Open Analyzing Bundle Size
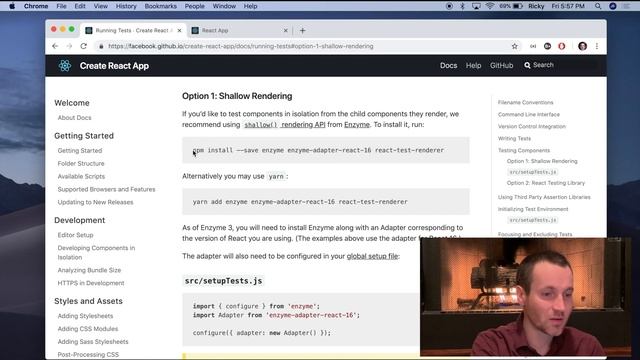 (89, 270)
